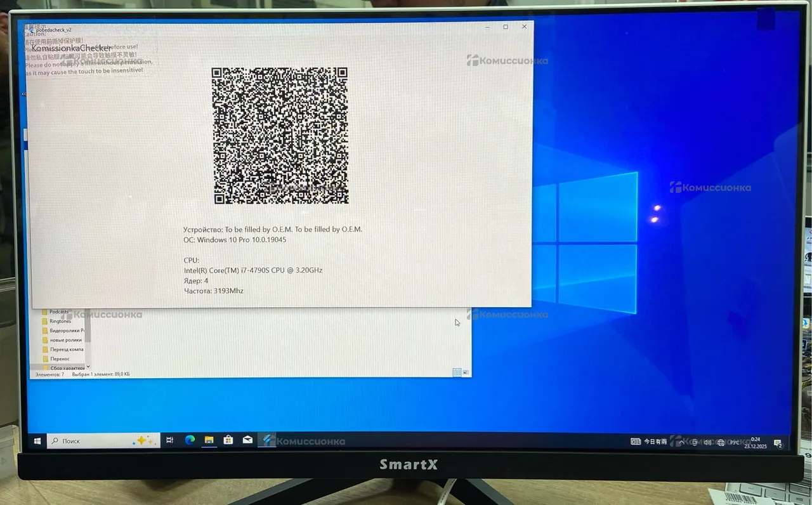This screenshot has width=812, height=505.
Task: Click the Task View taskbar icon
Action: point(170,440)
